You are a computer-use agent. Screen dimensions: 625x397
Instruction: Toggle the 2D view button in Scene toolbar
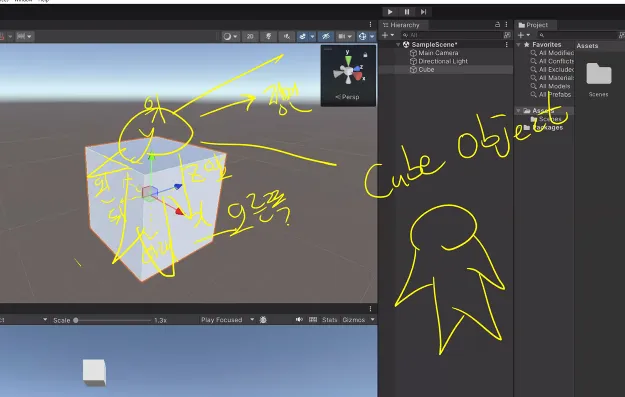pos(250,36)
